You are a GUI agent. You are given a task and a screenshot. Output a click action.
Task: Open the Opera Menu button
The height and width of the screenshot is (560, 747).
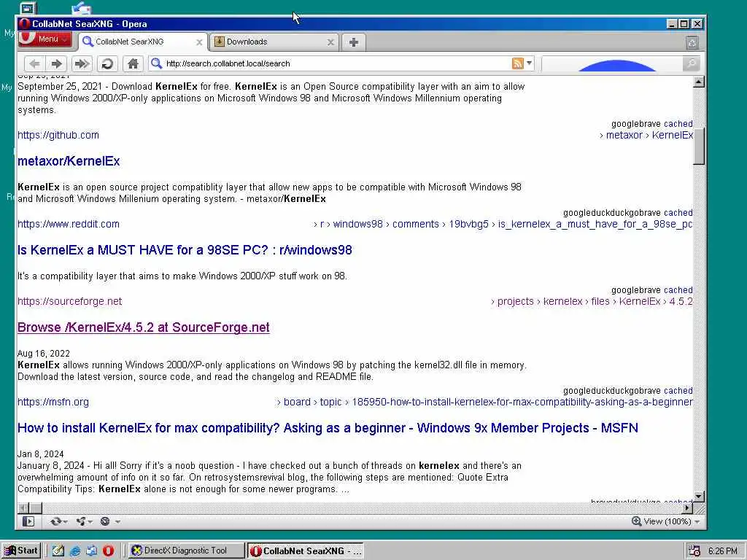[x=44, y=39]
